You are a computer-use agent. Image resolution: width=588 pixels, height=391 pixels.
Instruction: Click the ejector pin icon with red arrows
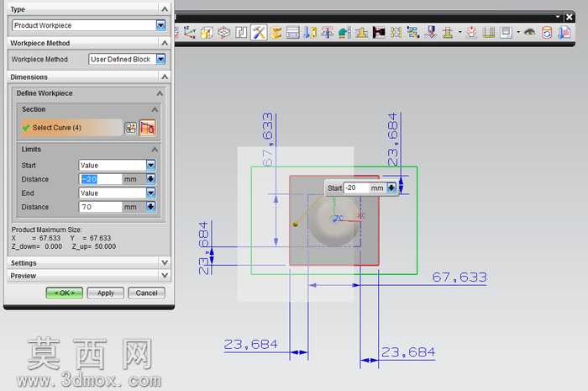tap(328, 33)
